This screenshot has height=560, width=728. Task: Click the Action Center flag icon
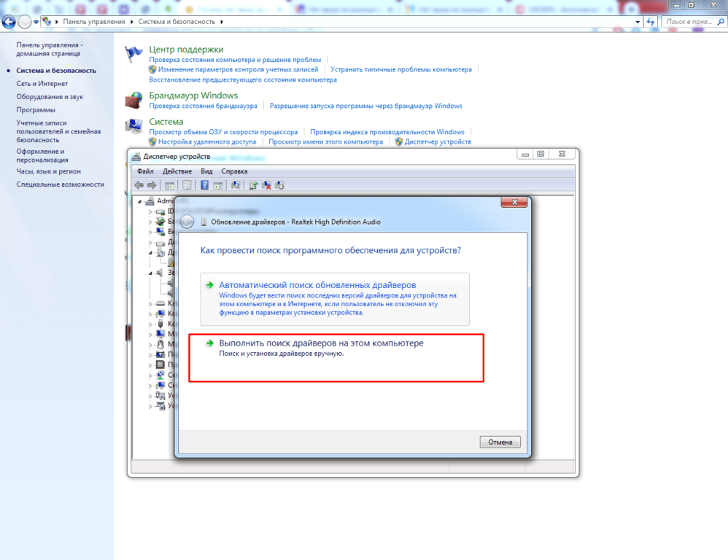133,54
